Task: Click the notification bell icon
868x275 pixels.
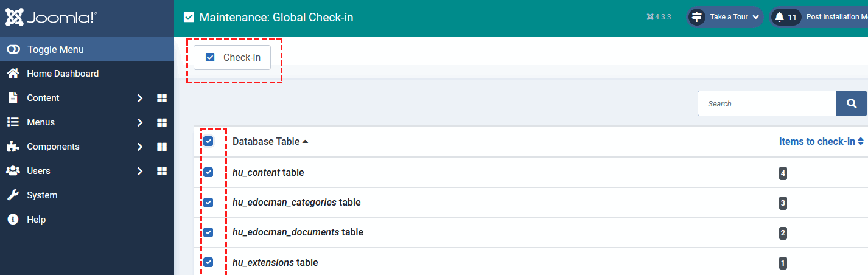Action: [x=779, y=17]
